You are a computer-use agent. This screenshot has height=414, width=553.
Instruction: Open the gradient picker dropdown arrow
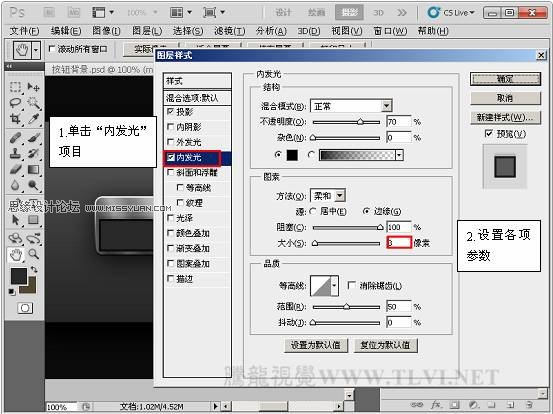tap(399, 155)
